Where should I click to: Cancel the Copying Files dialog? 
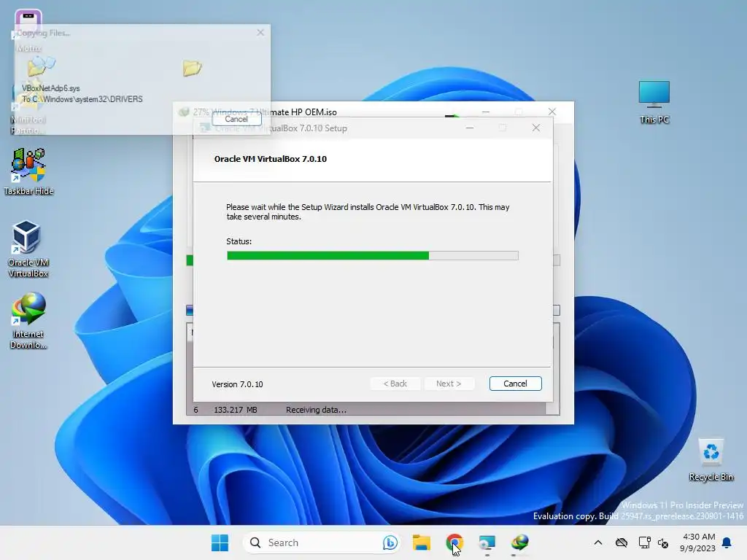tap(236, 119)
